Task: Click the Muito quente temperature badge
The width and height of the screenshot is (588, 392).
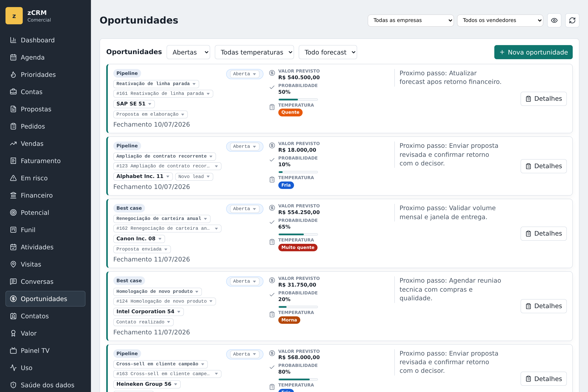Action: [298, 248]
